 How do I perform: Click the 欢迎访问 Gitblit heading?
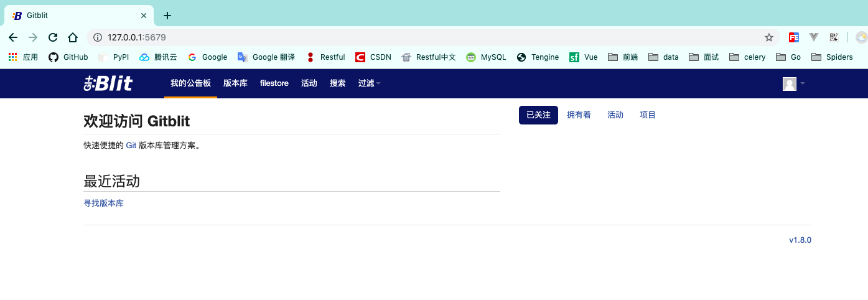(137, 120)
